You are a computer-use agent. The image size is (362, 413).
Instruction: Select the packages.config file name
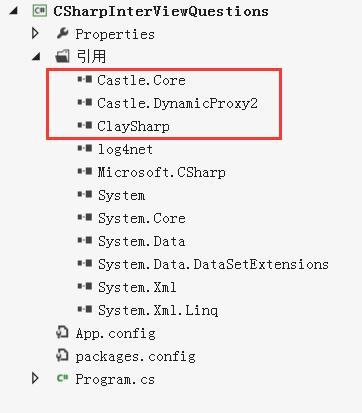click(x=135, y=356)
